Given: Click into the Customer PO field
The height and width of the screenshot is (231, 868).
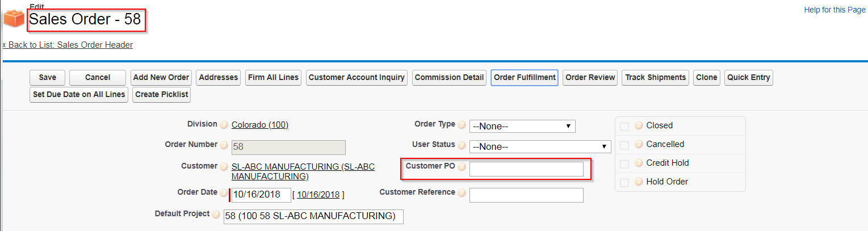Looking at the screenshot, I should tap(526, 169).
